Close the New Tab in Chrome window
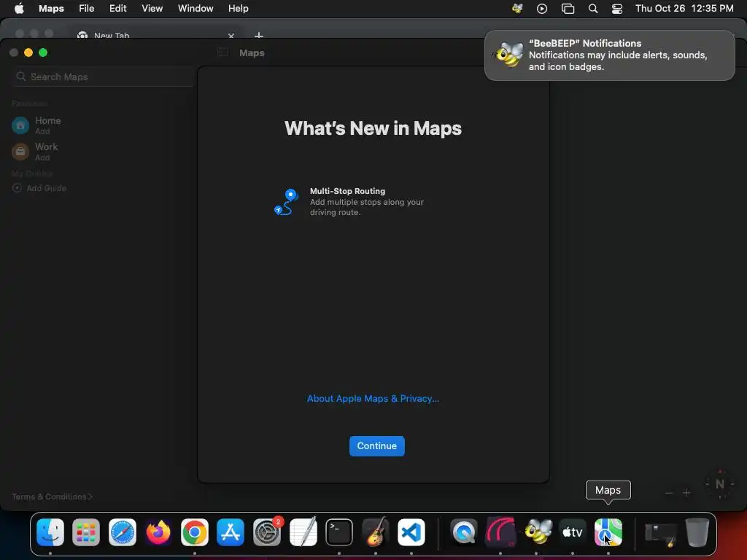Viewport: 747px width, 560px height. tap(231, 36)
